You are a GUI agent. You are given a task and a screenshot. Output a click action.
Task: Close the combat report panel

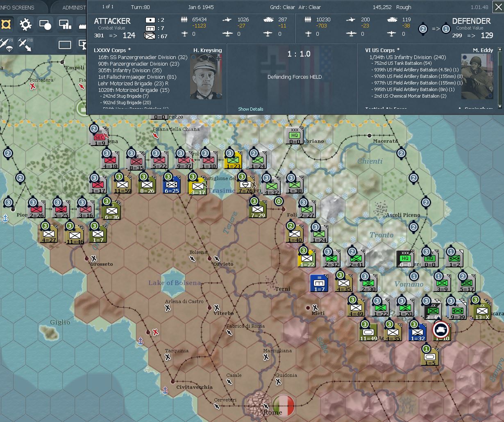(x=498, y=7)
